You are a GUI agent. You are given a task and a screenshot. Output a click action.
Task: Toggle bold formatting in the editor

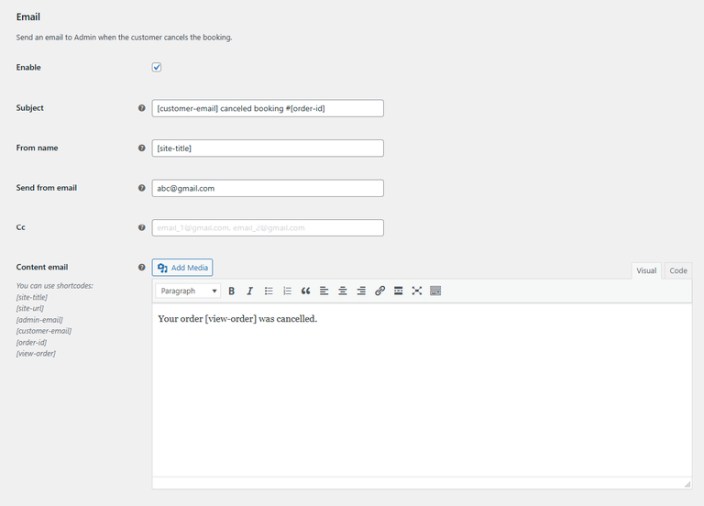(x=231, y=291)
